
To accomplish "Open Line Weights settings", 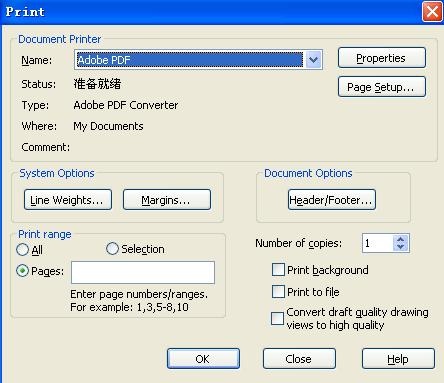I will point(68,200).
